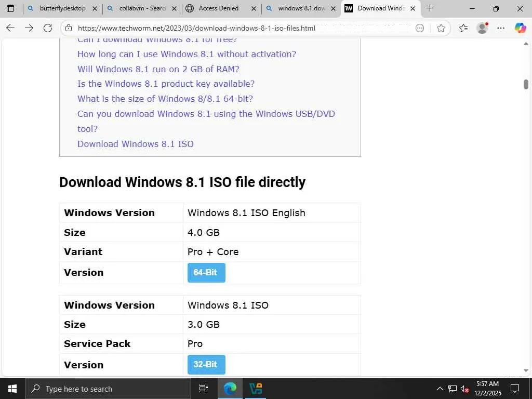
Task: Select the 'Pro + Core' variant value
Action: point(213,252)
